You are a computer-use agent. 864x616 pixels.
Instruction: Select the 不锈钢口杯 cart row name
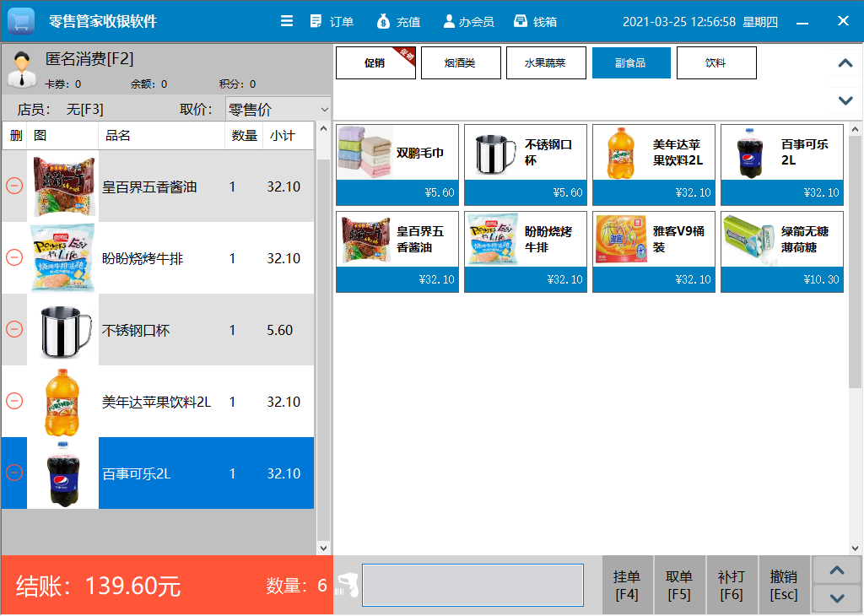pyautogui.click(x=136, y=330)
